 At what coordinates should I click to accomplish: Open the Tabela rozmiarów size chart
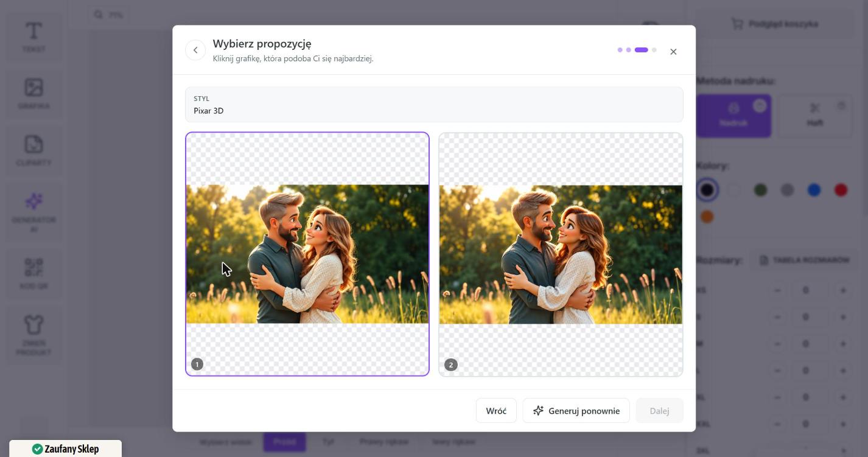tap(803, 260)
